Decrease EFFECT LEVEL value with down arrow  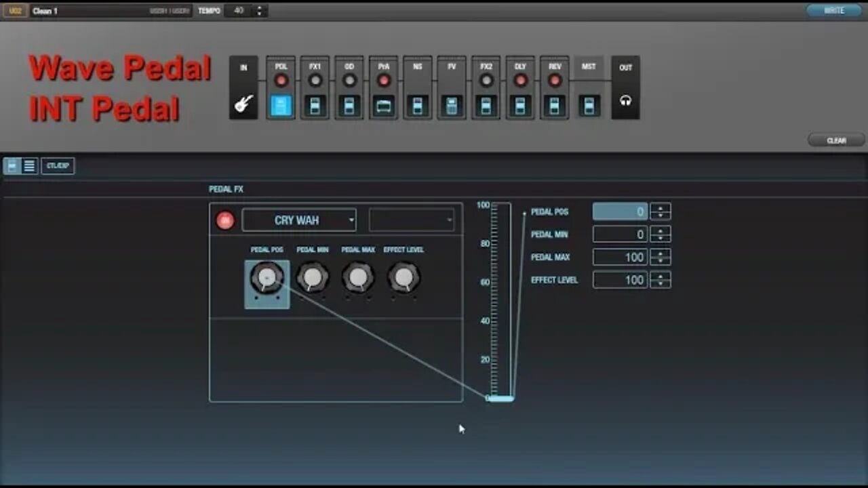point(660,283)
